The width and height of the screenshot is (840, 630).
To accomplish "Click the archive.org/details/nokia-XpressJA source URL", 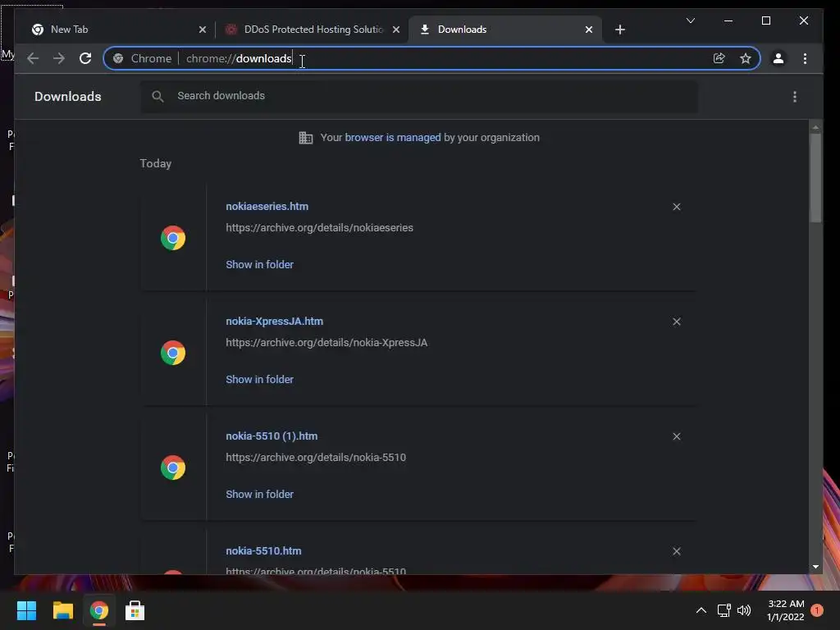I will pos(326,343).
